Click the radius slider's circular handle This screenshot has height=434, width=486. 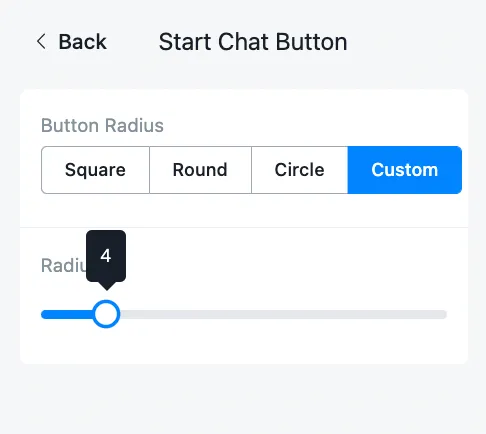point(106,314)
